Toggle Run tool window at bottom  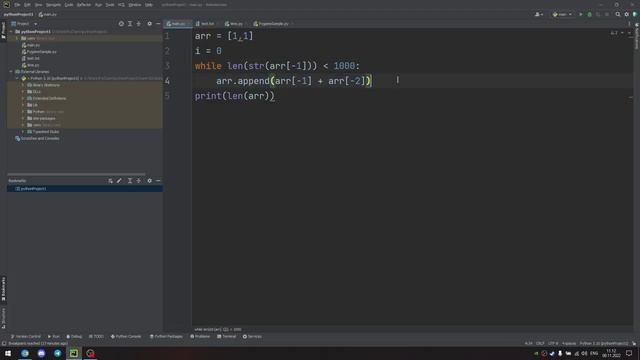pyautogui.click(x=53, y=336)
